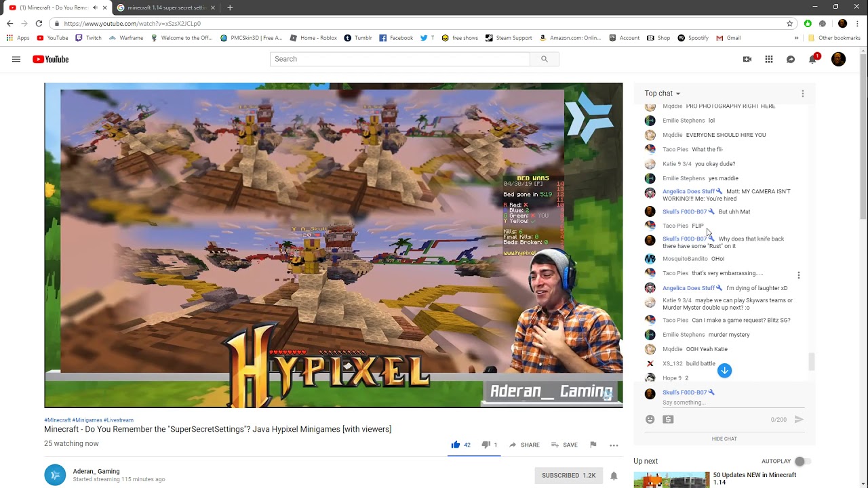868x488 pixels.
Task: Open the account avatar menu
Action: [839, 59]
